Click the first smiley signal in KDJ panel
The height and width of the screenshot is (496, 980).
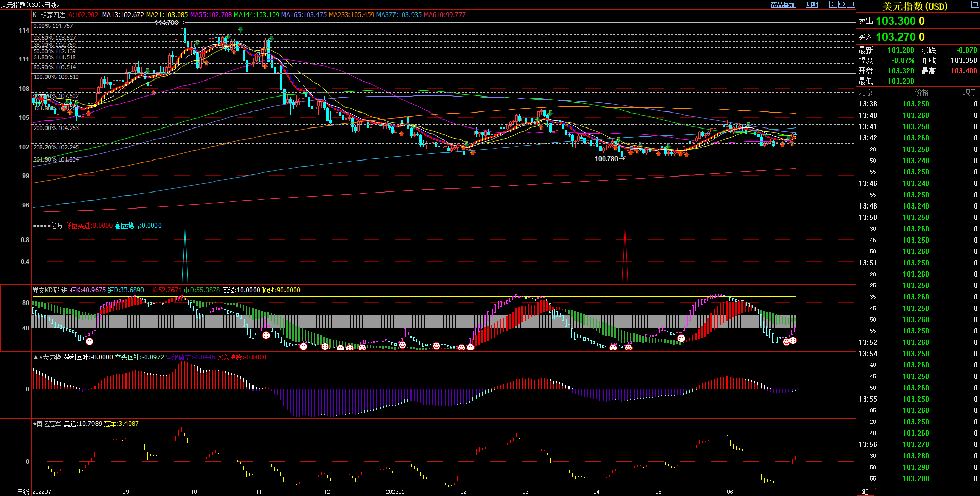[89, 341]
